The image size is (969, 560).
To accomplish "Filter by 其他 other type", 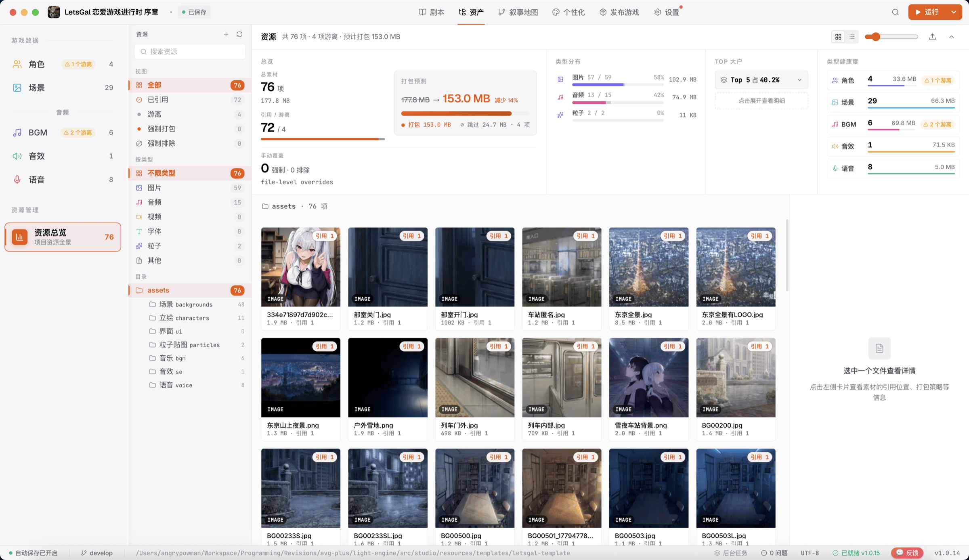I will [x=190, y=260].
